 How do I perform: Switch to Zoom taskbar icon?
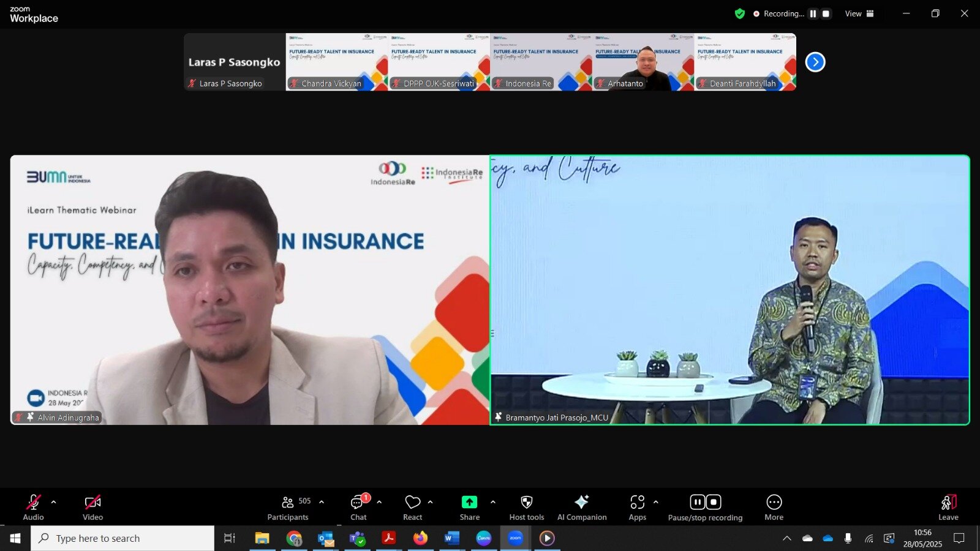tap(516, 538)
